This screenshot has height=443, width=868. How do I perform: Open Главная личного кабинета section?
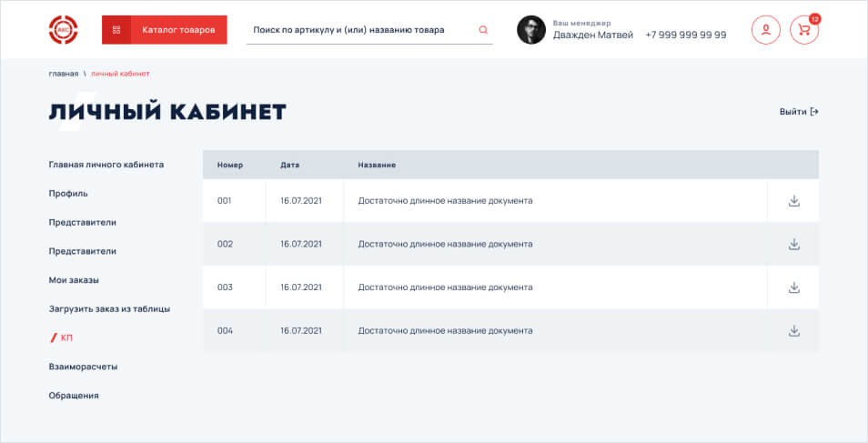(x=106, y=165)
